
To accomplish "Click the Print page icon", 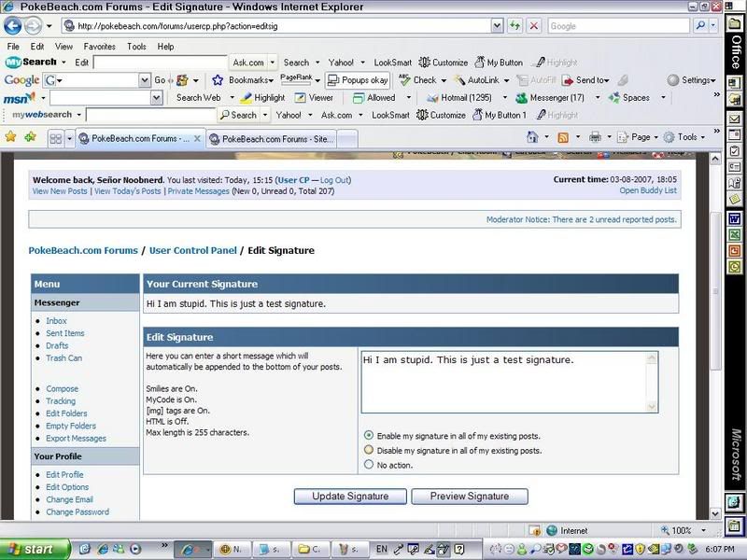I will [x=595, y=137].
